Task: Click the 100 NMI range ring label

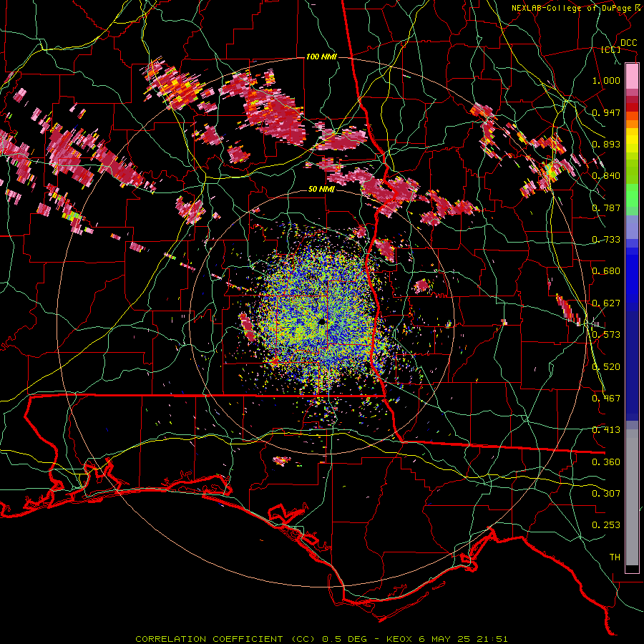Action: click(321, 57)
